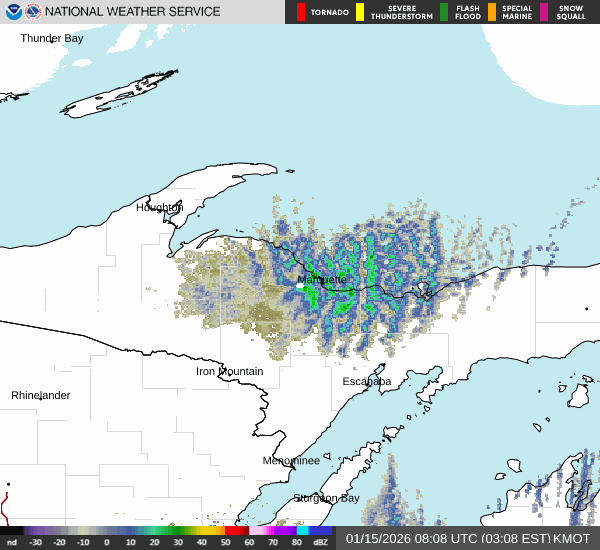Click the Thunder Bay city label
This screenshot has height=550, width=600.
[x=52, y=38]
